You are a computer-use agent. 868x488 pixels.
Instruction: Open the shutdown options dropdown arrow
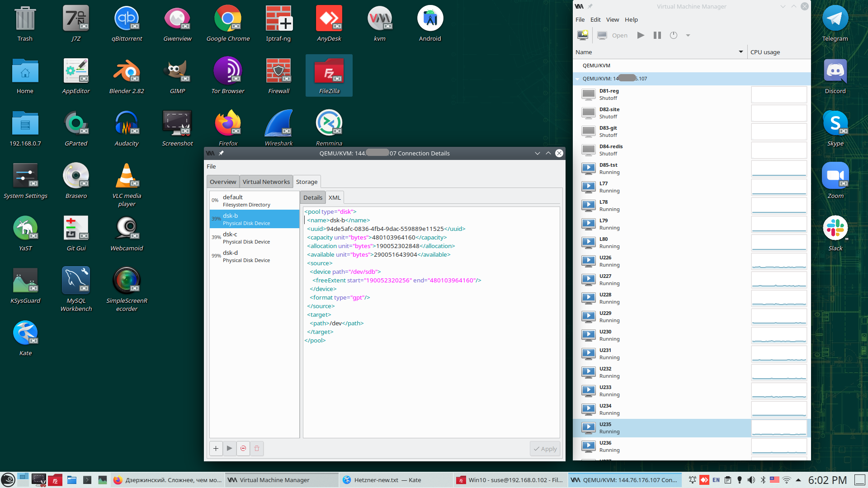click(x=688, y=35)
